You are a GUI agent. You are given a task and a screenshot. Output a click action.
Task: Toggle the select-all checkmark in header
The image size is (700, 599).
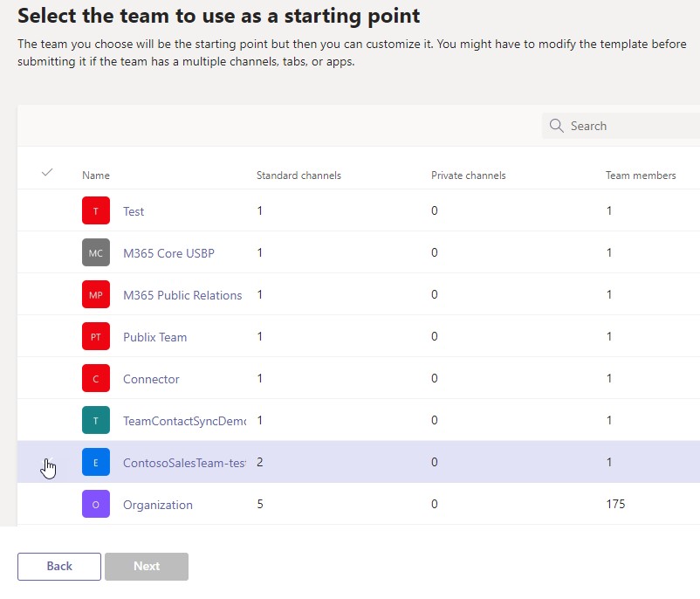click(47, 173)
